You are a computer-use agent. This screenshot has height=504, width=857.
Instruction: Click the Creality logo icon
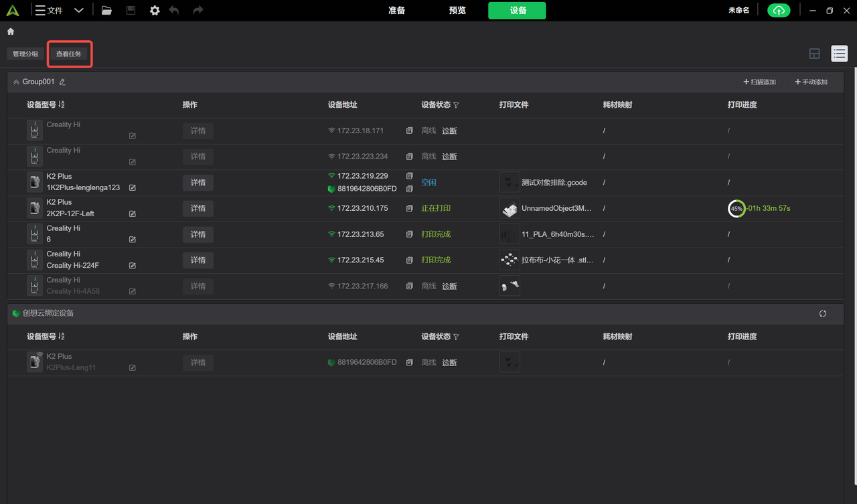tap(13, 10)
